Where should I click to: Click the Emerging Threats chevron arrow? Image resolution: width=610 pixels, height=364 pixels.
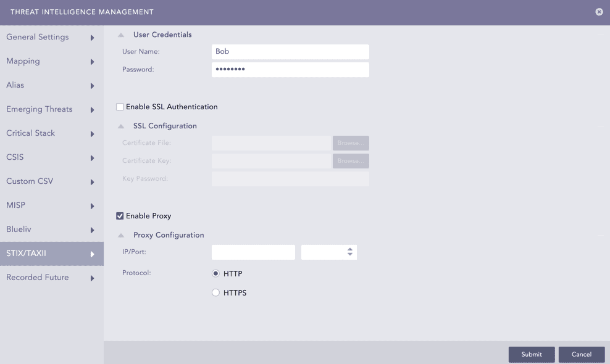(93, 109)
